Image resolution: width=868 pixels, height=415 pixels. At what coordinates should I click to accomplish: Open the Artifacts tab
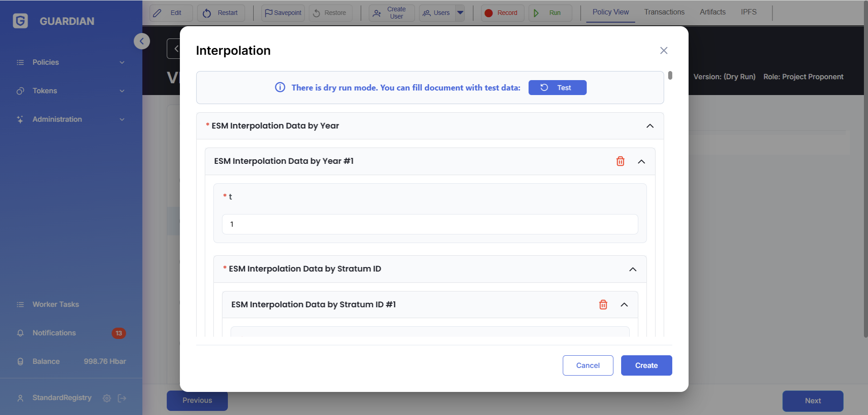tap(712, 12)
